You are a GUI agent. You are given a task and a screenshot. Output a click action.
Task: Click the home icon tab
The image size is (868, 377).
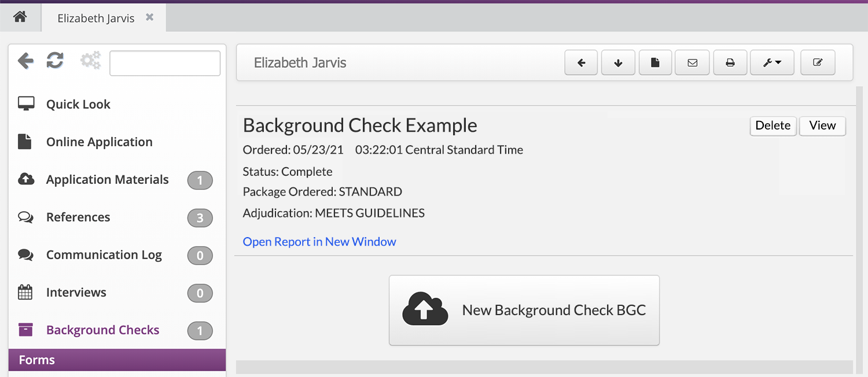(20, 17)
